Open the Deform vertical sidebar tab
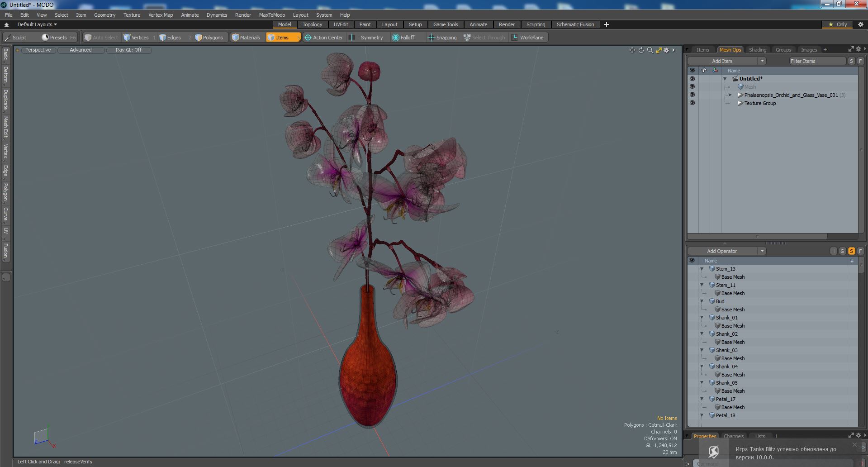 (x=6, y=75)
